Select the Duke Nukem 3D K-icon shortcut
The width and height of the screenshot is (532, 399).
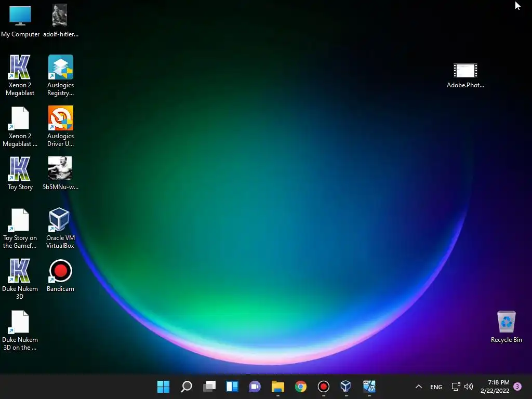pyautogui.click(x=20, y=279)
